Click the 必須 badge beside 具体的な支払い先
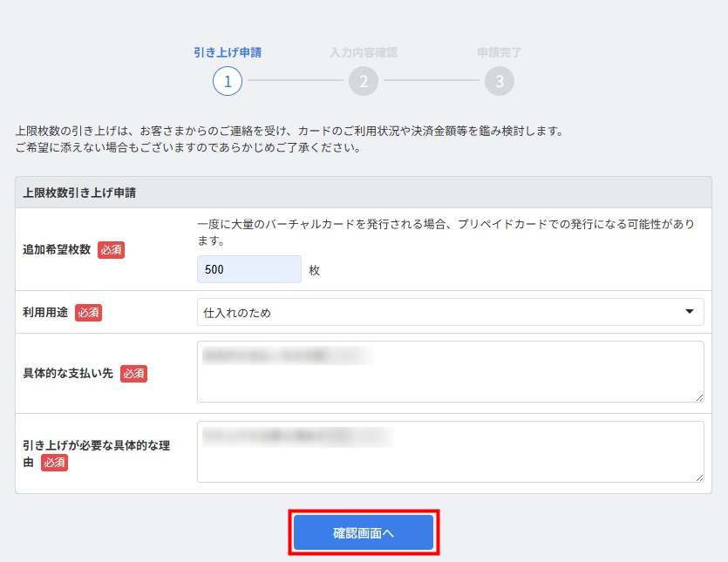The width and height of the screenshot is (728, 562). click(133, 374)
